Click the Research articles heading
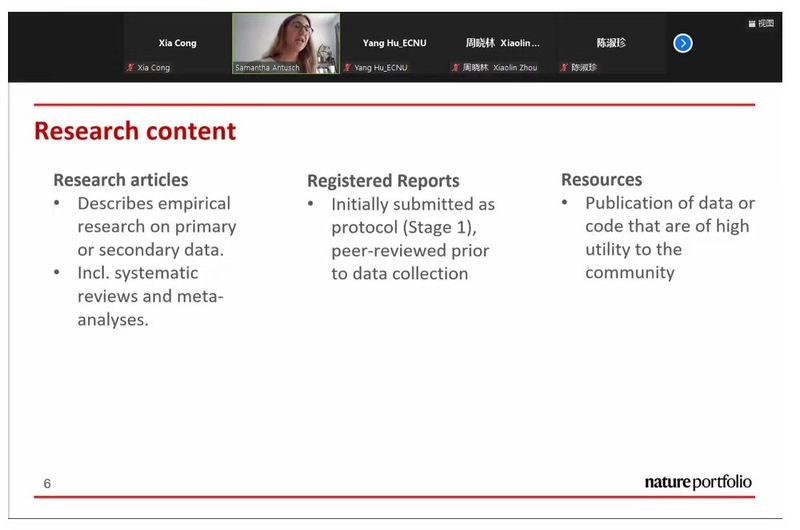 coord(120,180)
